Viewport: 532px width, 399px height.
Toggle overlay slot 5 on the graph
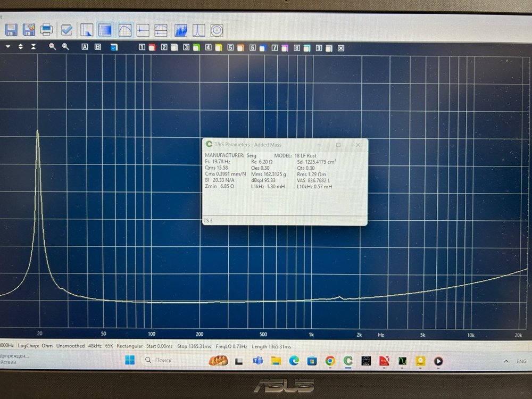click(230, 48)
